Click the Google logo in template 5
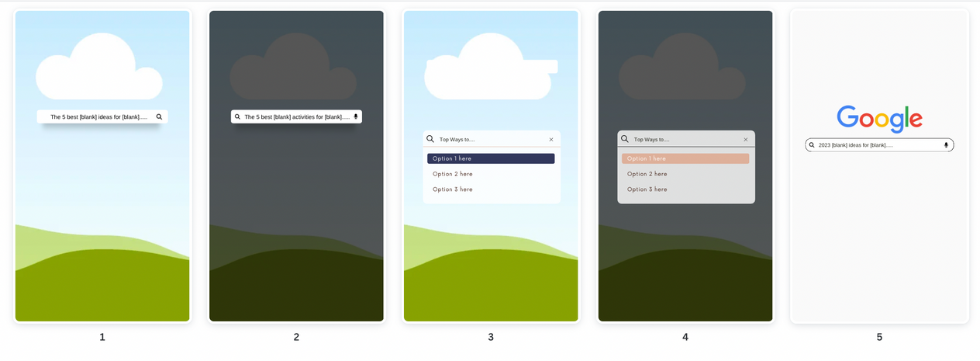The image size is (980, 361). coord(879,119)
